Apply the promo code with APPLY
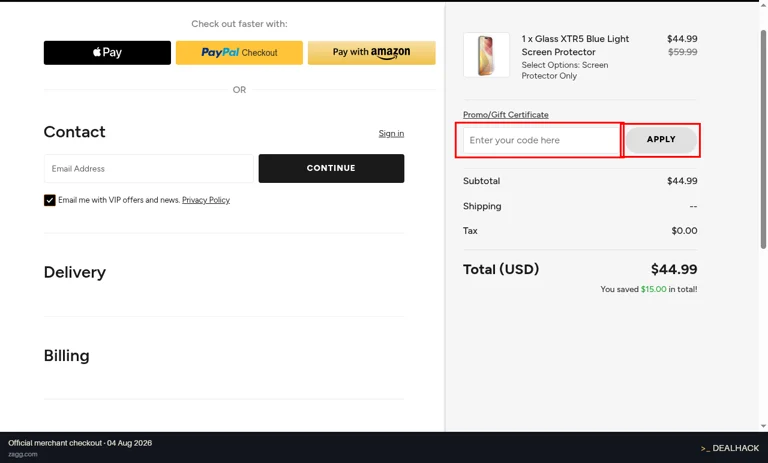Screen dimensions: 768x463 (x=661, y=140)
